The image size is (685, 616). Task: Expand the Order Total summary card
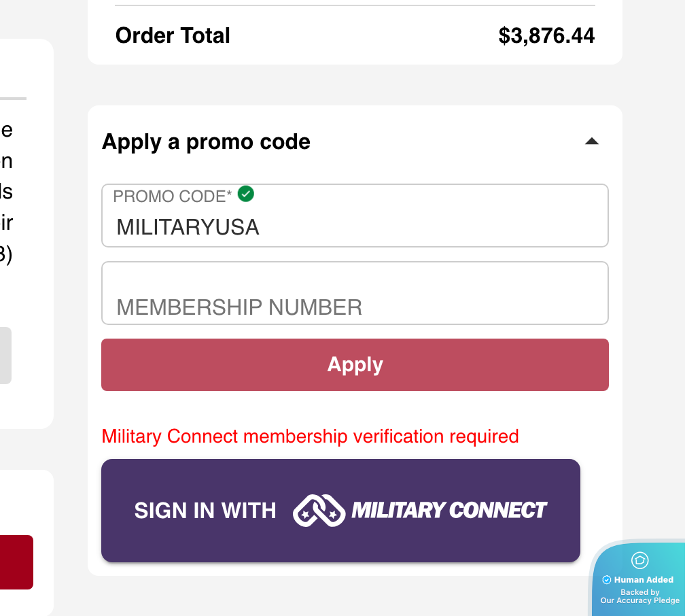(355, 35)
